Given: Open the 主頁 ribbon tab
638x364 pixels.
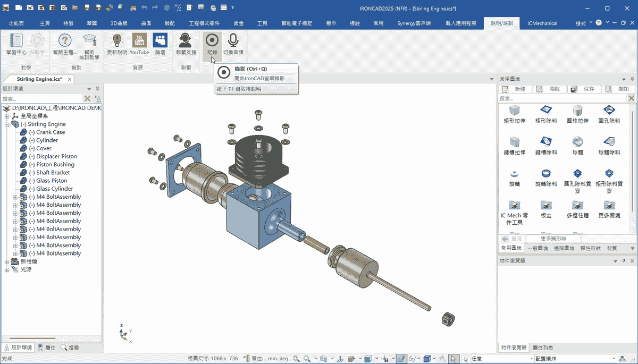Looking at the screenshot, I should (45, 23).
